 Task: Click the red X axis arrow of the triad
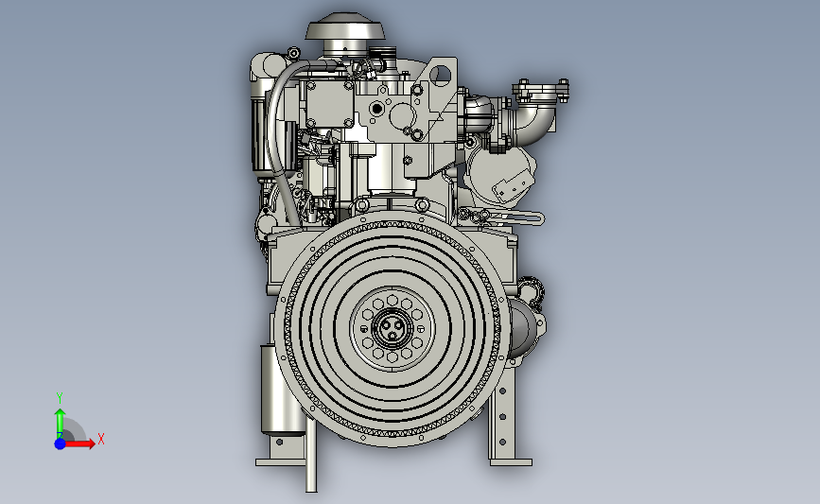click(x=80, y=443)
